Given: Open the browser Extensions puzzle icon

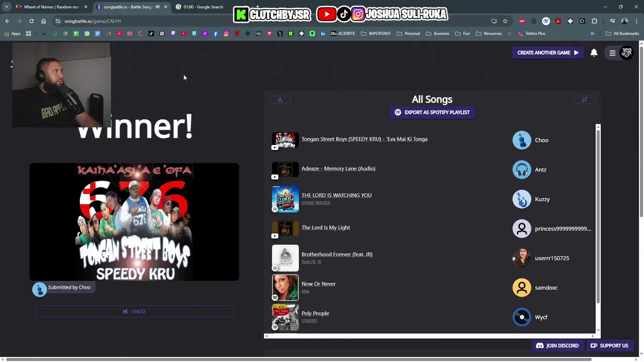Looking at the screenshot, I should (595, 21).
